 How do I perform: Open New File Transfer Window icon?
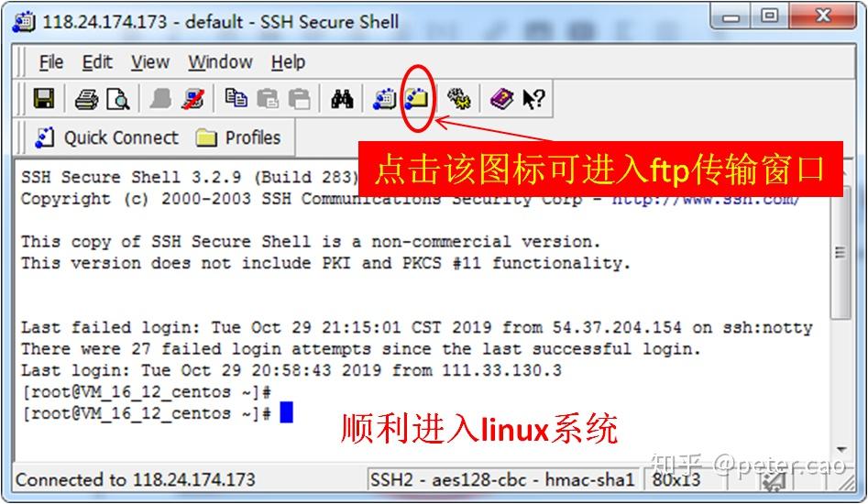tap(416, 99)
